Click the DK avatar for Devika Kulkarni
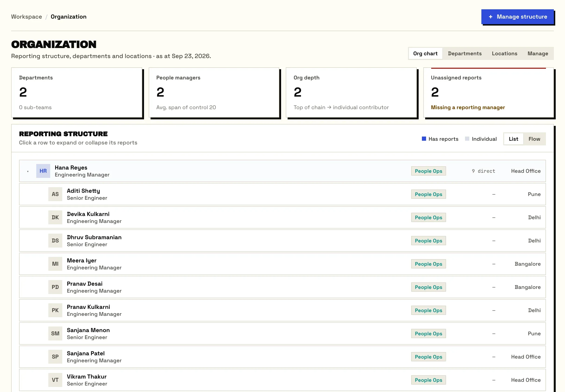 (55, 217)
